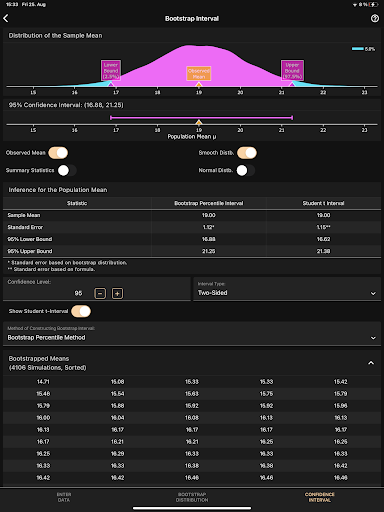Tap the magenta confidence interval bar

pyautogui.click(x=201, y=117)
